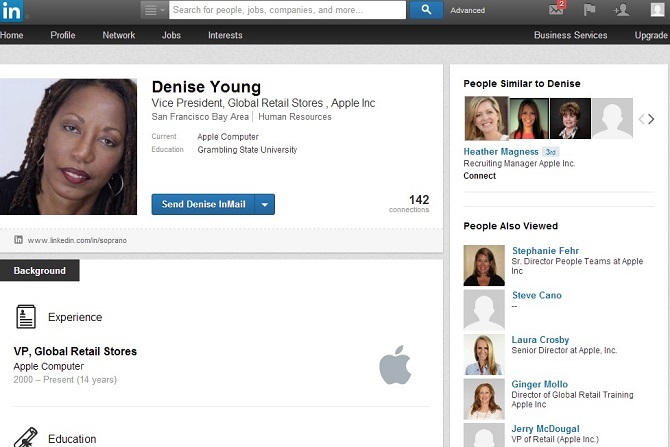Click the San Francisco Bay Area text
Viewport: 670px width, 447px height.
point(200,117)
